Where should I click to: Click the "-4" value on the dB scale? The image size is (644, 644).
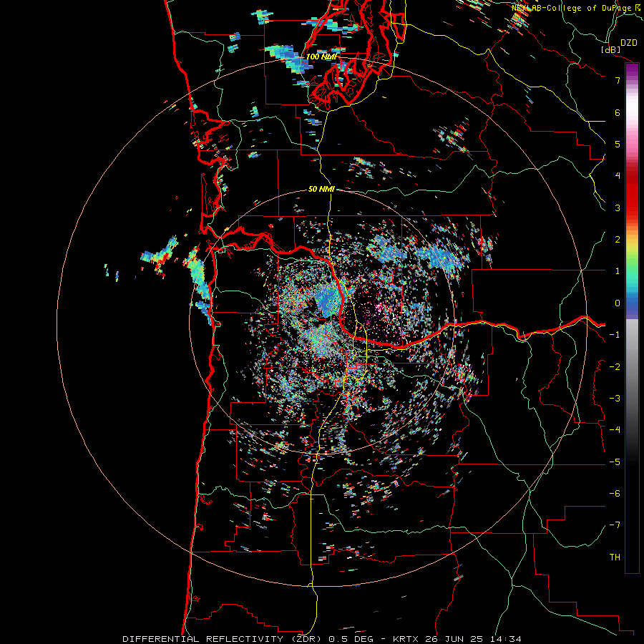pyautogui.click(x=615, y=430)
